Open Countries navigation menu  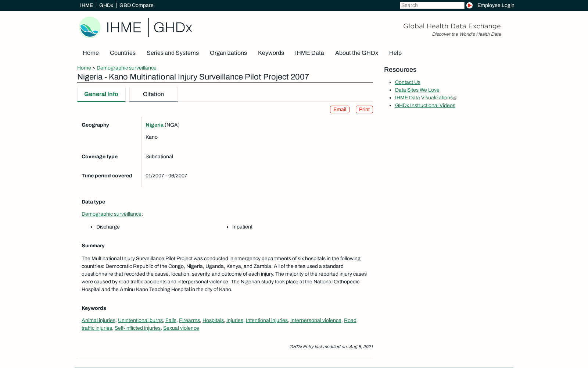(123, 53)
